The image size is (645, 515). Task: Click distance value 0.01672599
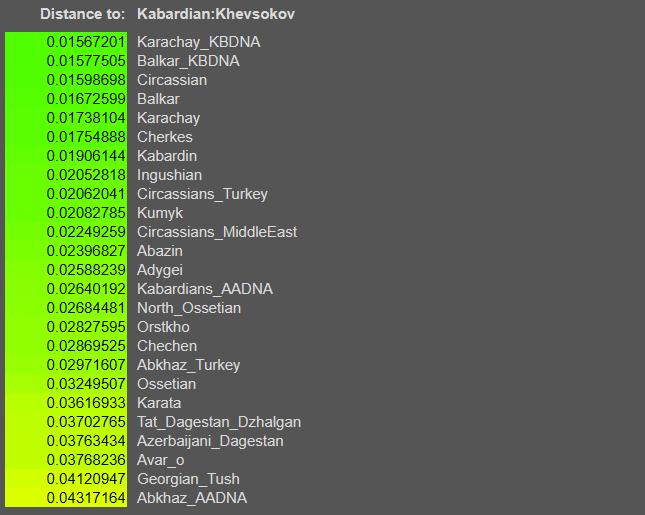[x=86, y=99]
